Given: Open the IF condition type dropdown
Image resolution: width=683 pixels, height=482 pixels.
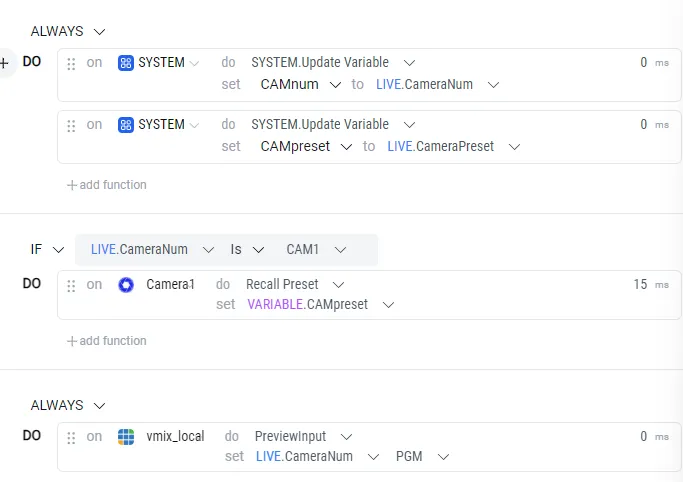Looking at the screenshot, I should (x=58, y=250).
